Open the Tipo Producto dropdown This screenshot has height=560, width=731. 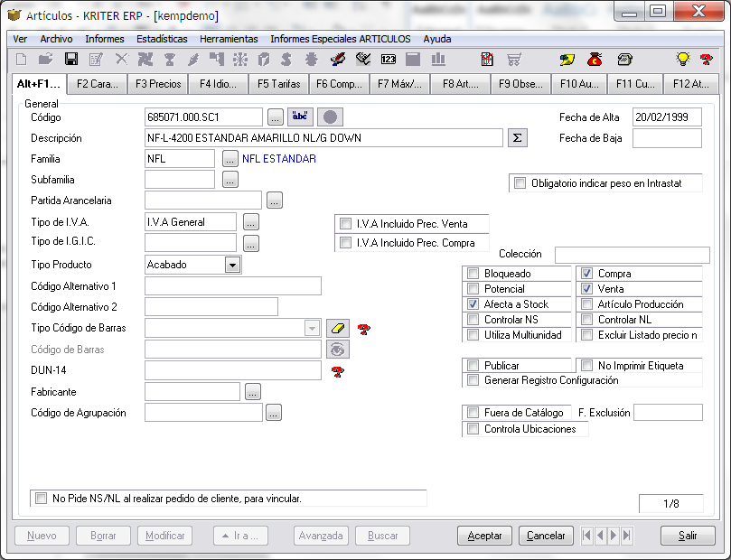tap(232, 265)
